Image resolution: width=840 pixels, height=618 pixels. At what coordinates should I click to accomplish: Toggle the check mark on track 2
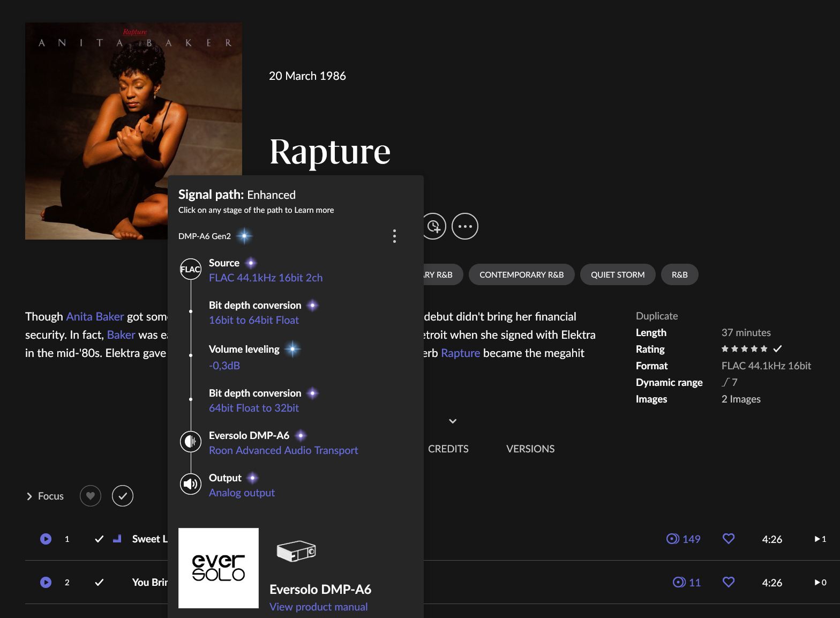[99, 582]
